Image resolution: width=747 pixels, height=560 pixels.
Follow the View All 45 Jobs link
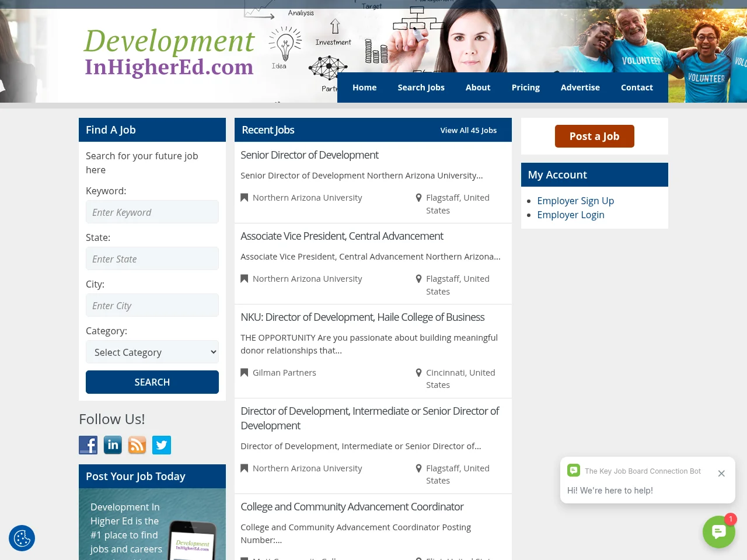[469, 130]
